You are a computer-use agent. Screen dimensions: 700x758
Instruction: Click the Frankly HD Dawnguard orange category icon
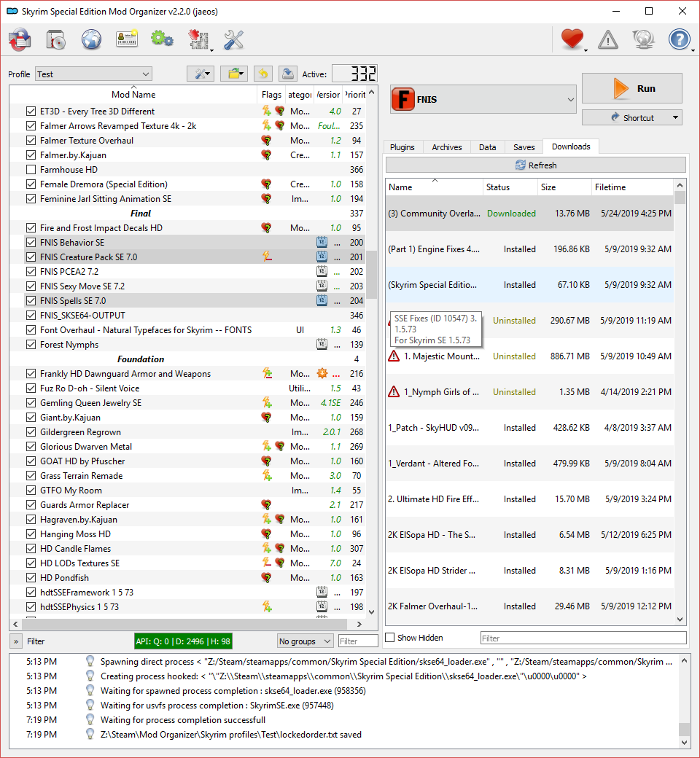click(x=322, y=374)
